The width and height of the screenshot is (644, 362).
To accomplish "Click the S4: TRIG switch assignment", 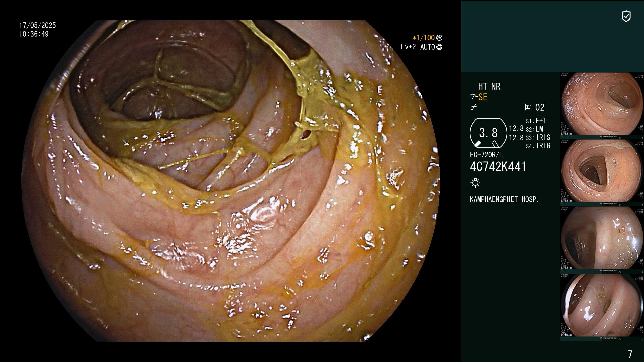I will pos(538,146).
